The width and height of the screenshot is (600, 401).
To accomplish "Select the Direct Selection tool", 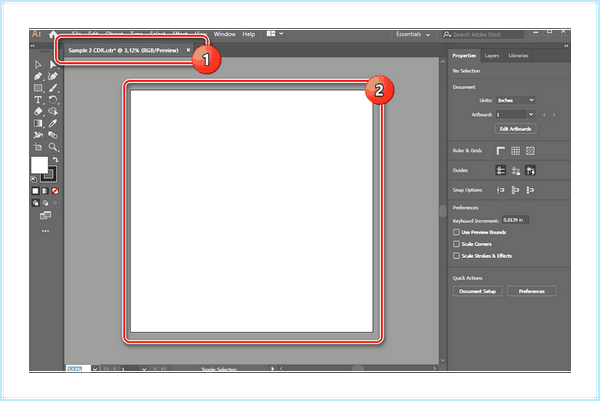I will click(53, 64).
